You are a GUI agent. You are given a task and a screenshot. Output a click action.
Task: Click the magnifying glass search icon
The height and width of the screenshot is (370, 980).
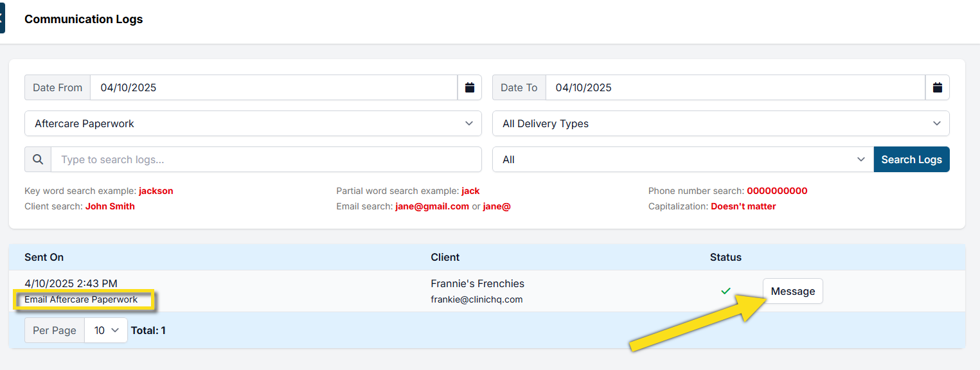point(38,159)
